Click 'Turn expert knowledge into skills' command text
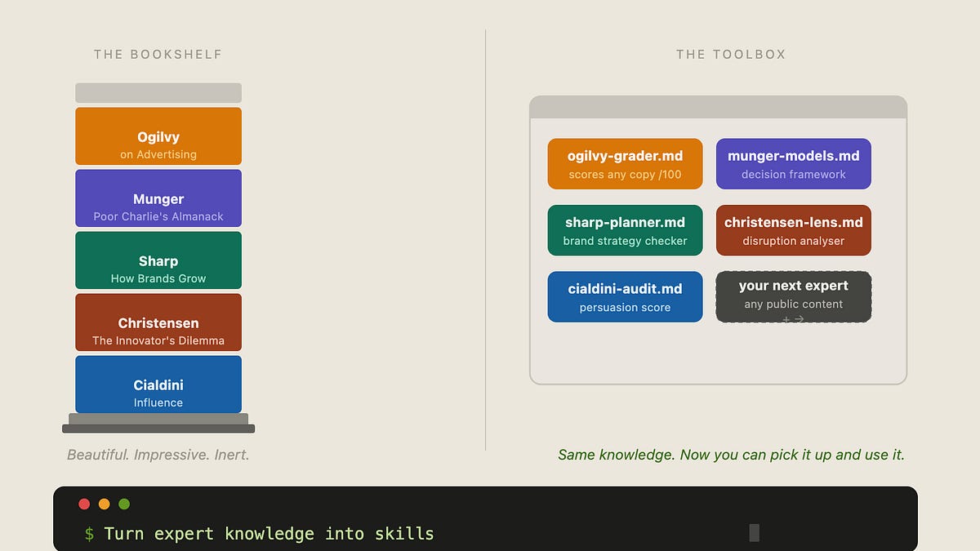The width and height of the screenshot is (980, 551). pyautogui.click(x=269, y=534)
